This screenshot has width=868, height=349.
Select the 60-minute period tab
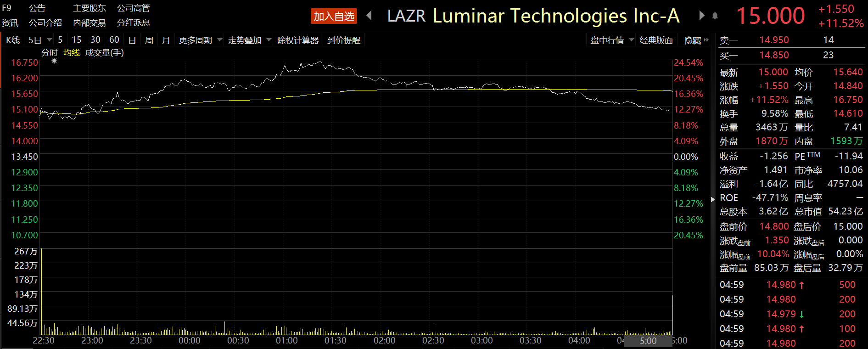click(114, 40)
